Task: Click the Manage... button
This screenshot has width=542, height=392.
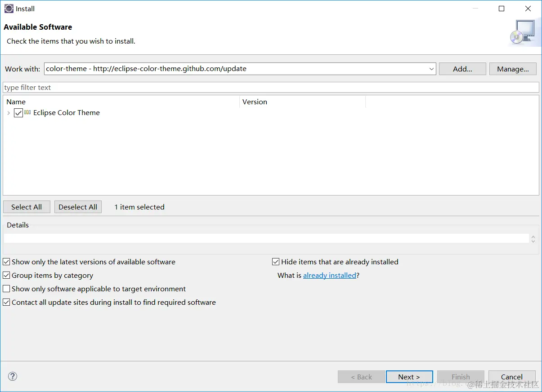Action: click(513, 69)
